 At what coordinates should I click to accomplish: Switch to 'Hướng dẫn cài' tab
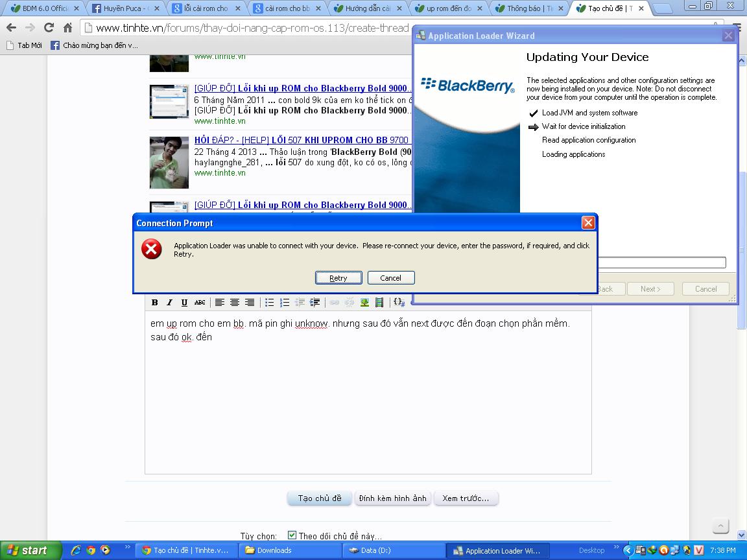368,8
